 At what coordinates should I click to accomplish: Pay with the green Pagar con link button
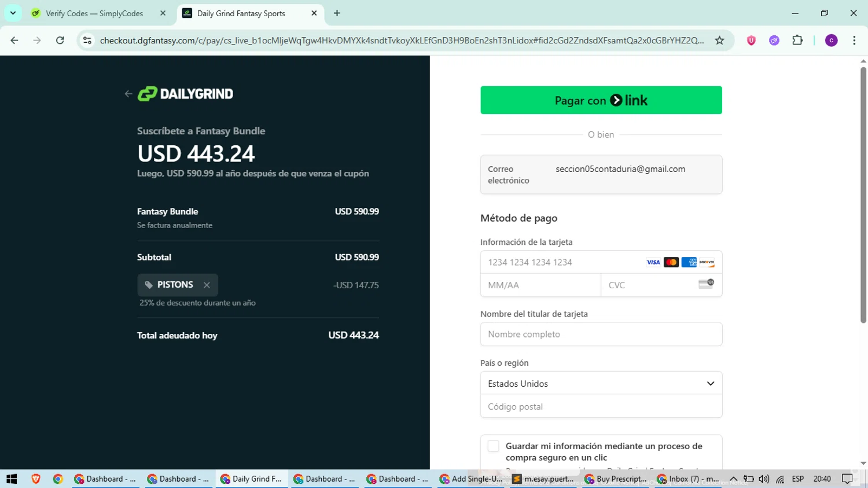tap(601, 100)
